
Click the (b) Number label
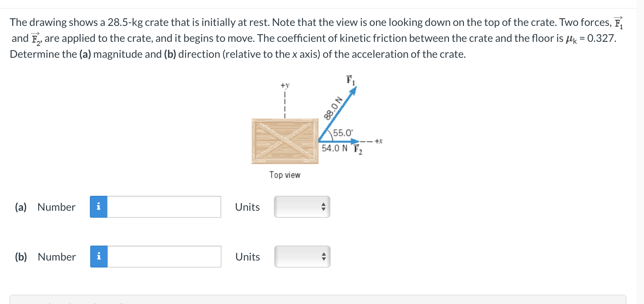tap(56, 256)
